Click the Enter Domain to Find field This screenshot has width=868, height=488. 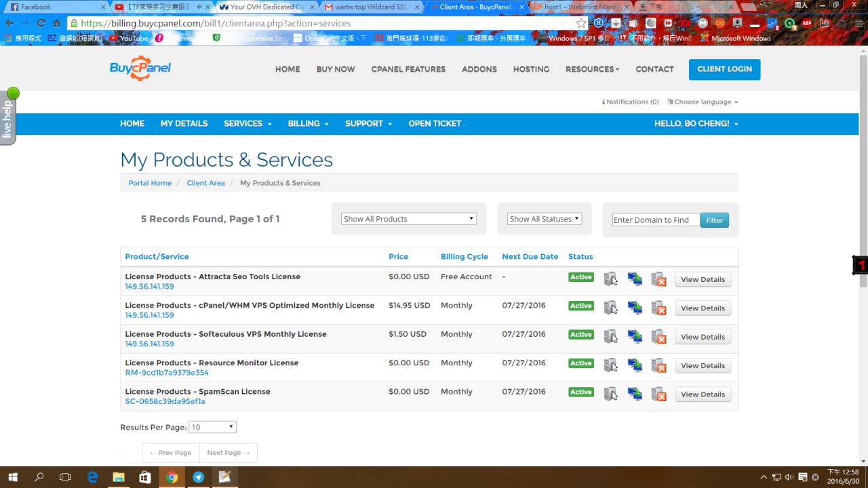pyautogui.click(x=655, y=220)
